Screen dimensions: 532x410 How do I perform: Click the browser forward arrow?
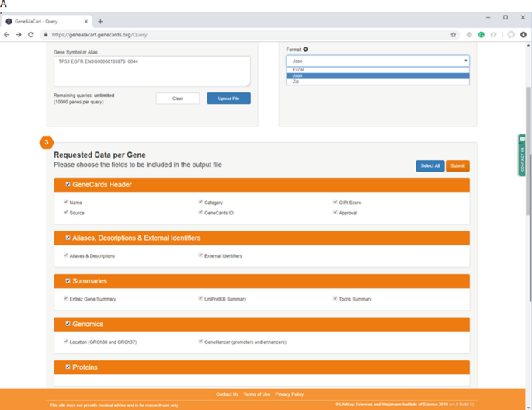click(x=19, y=35)
